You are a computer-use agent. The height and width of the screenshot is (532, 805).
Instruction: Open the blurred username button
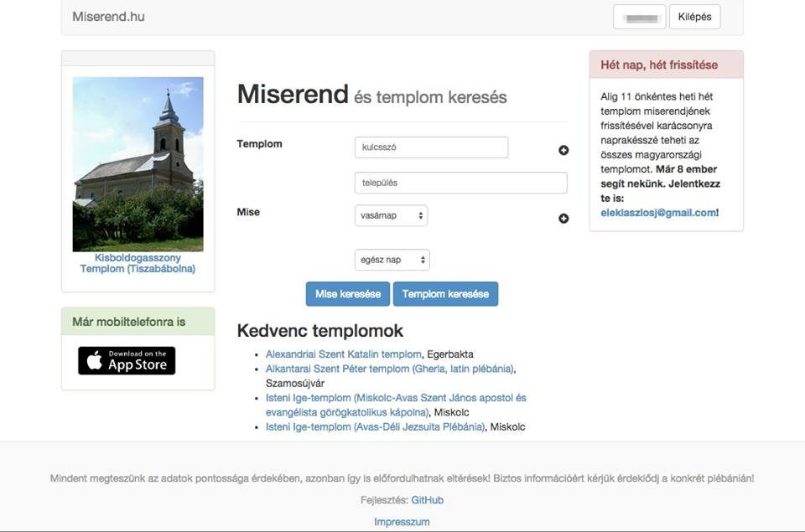coord(639,17)
